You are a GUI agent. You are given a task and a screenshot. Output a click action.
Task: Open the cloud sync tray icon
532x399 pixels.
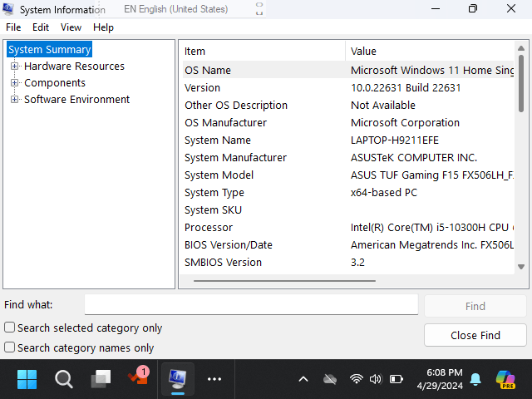click(330, 379)
